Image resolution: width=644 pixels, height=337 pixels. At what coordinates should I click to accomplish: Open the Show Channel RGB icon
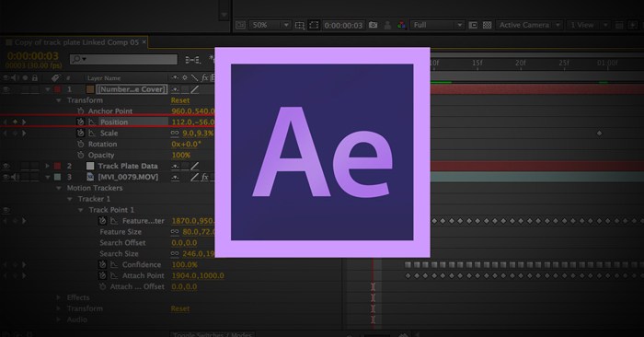pyautogui.click(x=401, y=25)
